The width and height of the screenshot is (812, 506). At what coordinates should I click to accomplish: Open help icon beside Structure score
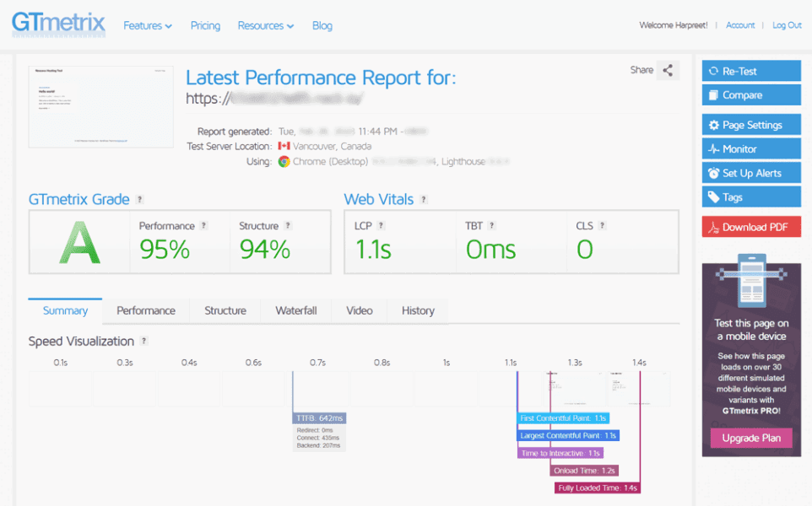(x=288, y=225)
